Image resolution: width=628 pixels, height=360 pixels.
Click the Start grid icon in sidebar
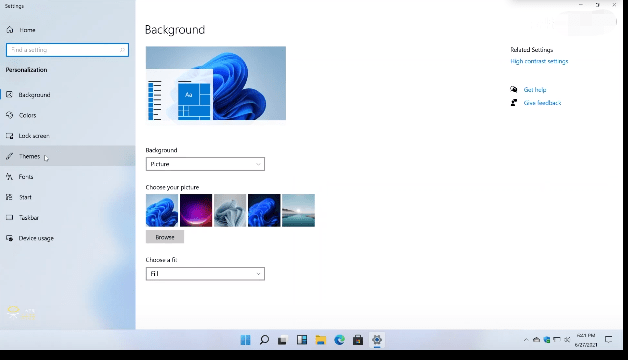(x=10, y=197)
